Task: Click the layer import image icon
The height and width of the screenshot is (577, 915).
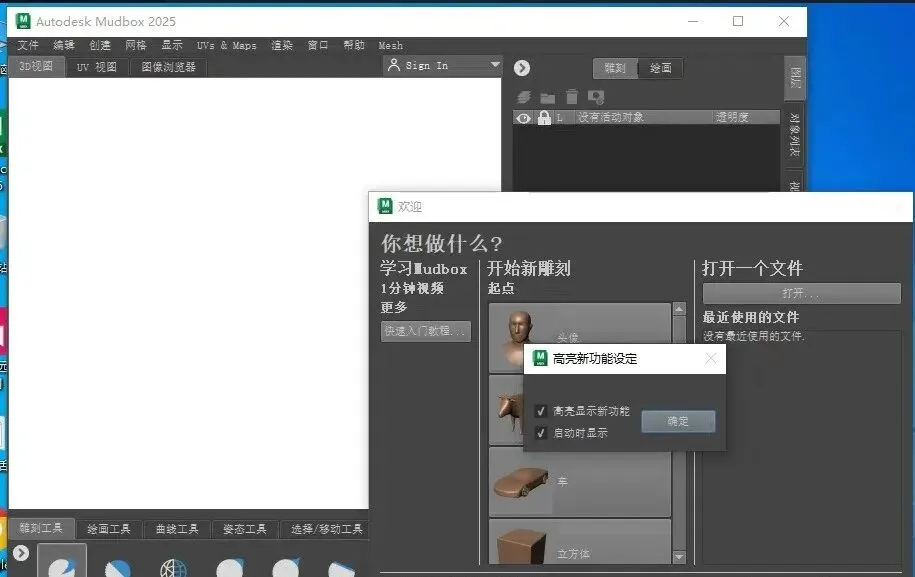Action: click(x=596, y=97)
